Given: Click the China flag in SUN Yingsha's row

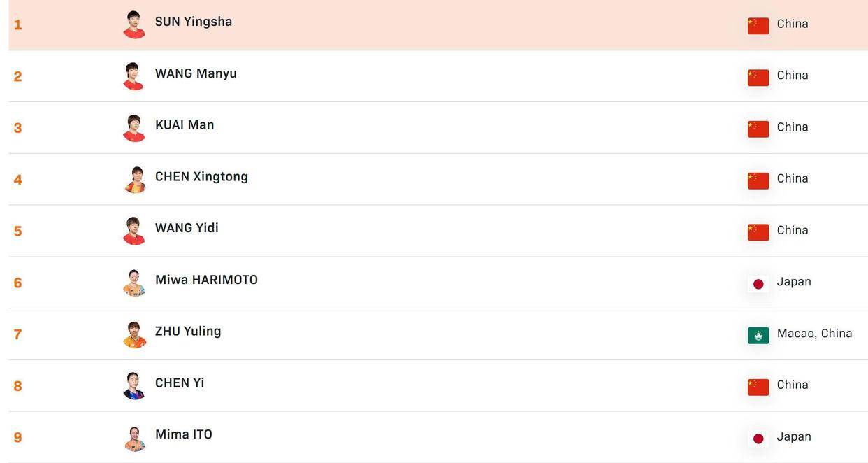Looking at the screenshot, I should (758, 25).
